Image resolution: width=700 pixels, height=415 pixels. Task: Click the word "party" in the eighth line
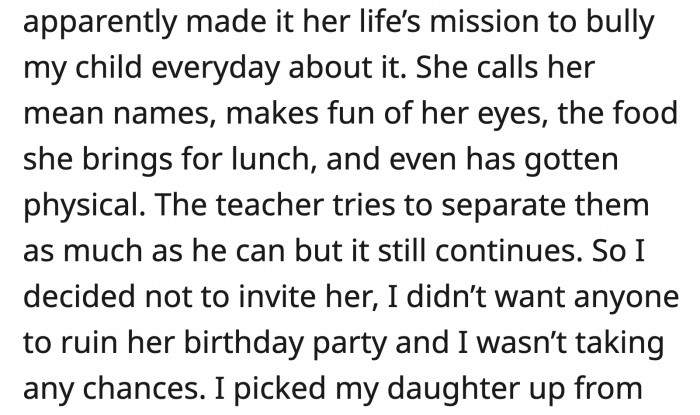coord(350,344)
